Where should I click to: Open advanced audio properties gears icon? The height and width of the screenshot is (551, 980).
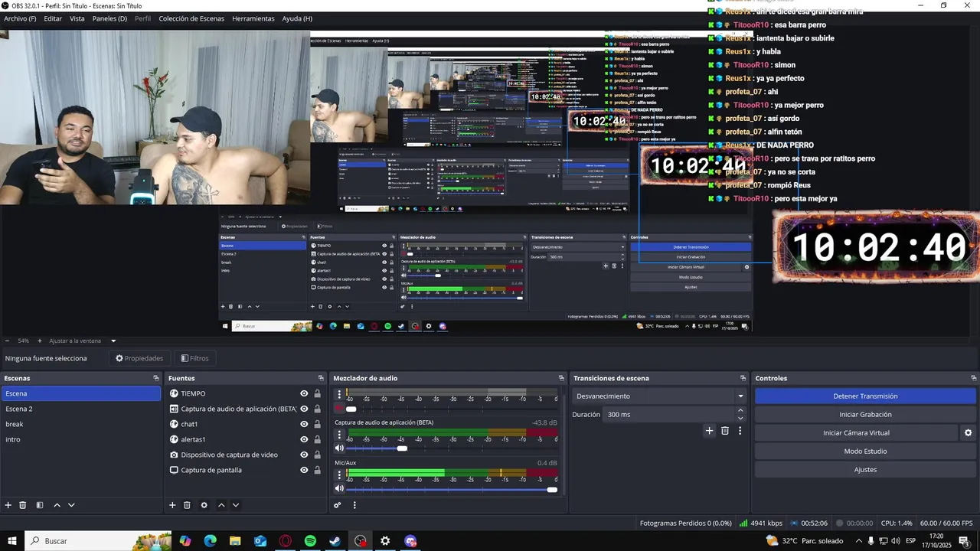click(x=338, y=505)
